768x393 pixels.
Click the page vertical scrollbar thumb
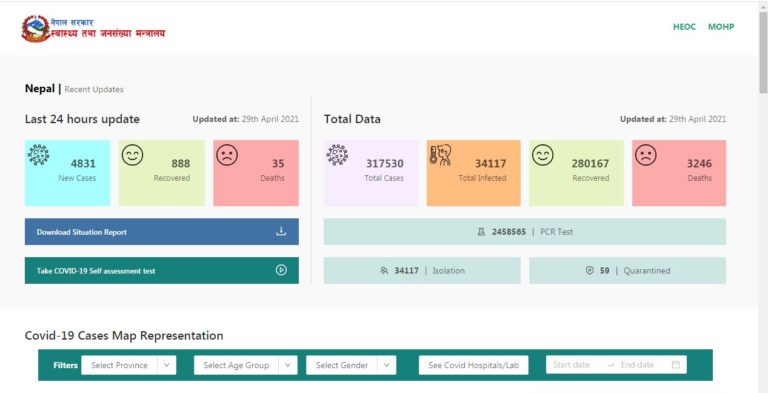coord(763,51)
